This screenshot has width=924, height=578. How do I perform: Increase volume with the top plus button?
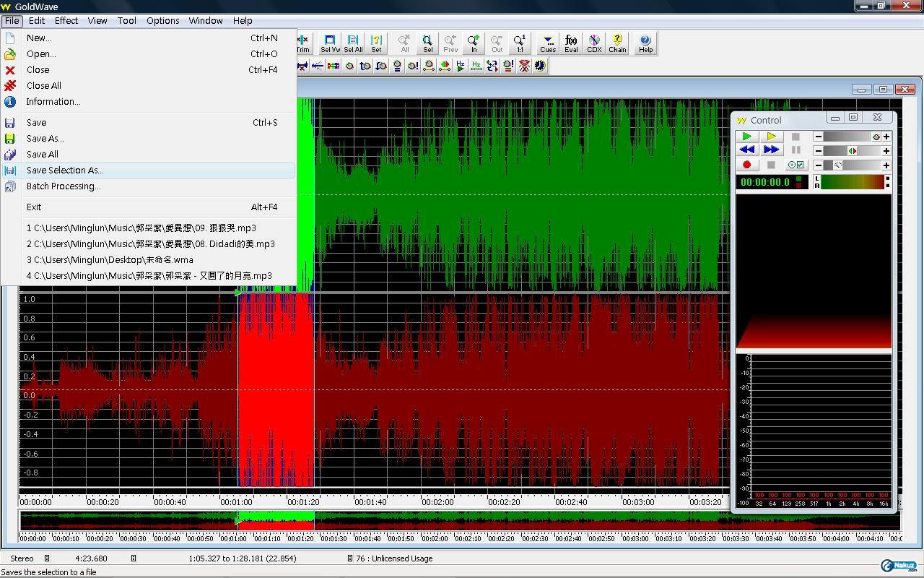coord(886,137)
